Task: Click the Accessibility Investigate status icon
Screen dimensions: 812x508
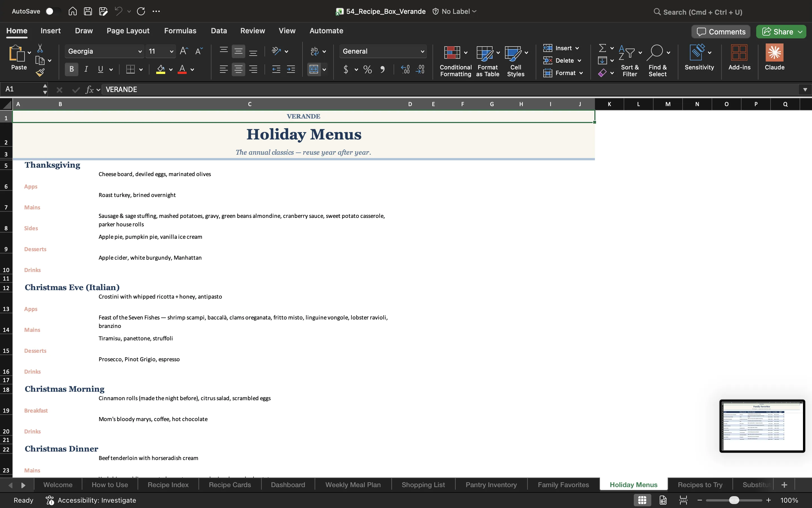Action: (50, 500)
